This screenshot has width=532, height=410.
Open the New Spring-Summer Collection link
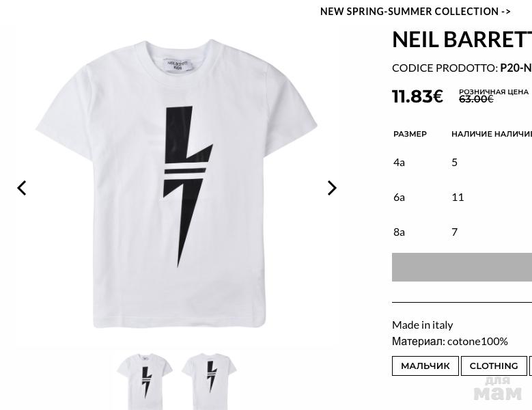(415, 12)
